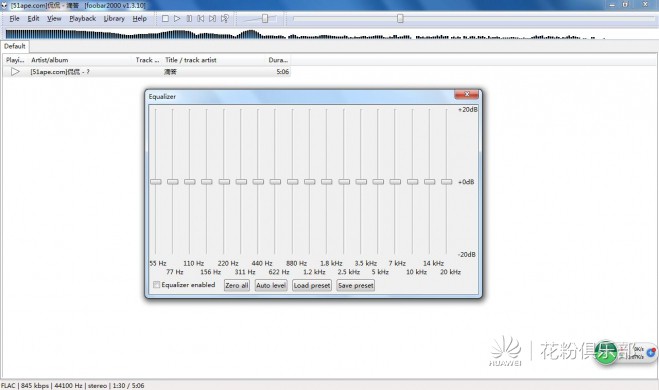This screenshot has height=390, width=659.
Task: Click the Auto level button
Action: pyautogui.click(x=271, y=285)
